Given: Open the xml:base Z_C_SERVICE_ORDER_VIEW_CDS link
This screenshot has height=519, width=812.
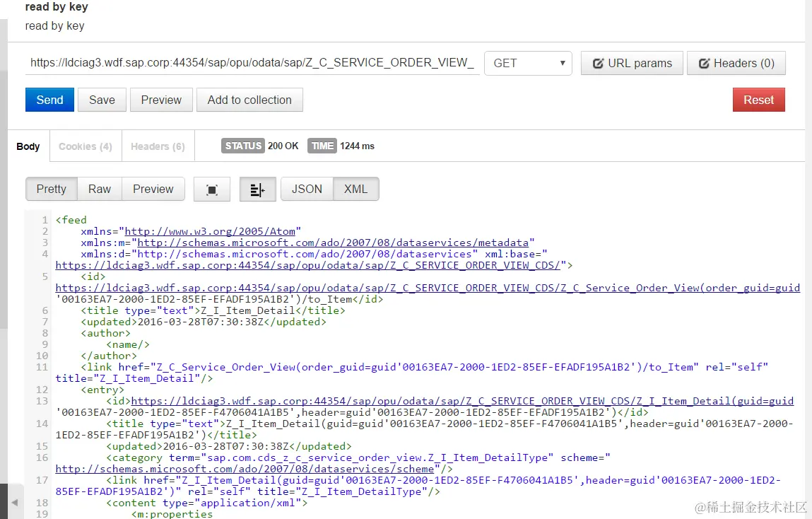Looking at the screenshot, I should tap(307, 266).
